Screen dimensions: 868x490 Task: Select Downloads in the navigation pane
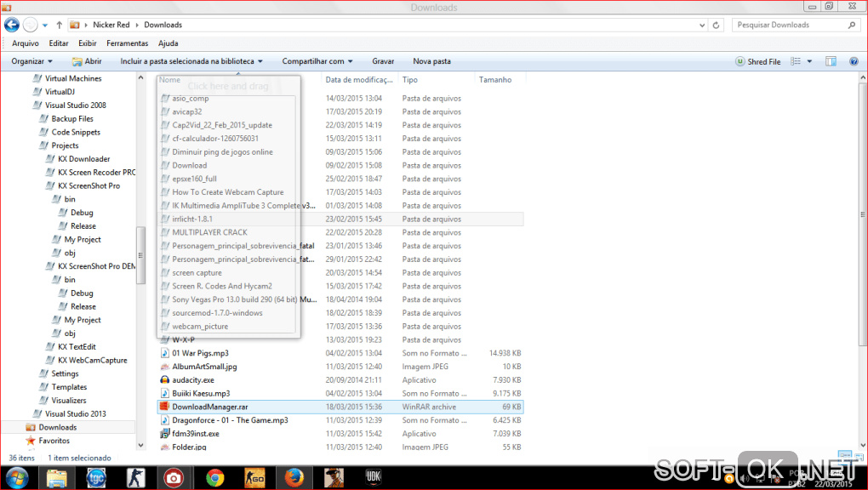pos(58,427)
